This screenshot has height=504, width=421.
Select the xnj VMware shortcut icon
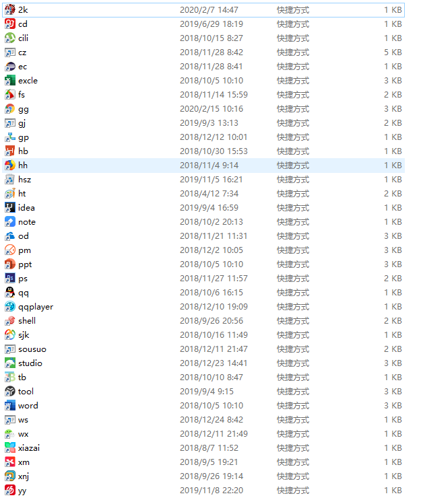point(10,476)
